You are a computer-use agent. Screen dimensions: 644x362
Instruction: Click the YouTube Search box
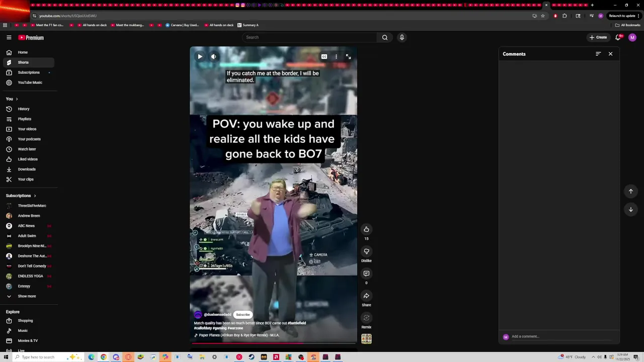(x=309, y=37)
